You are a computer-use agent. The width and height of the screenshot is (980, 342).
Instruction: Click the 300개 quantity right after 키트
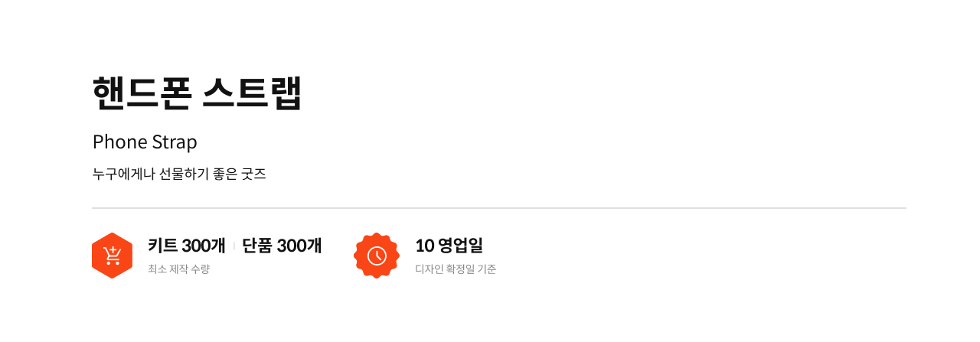click(204, 246)
